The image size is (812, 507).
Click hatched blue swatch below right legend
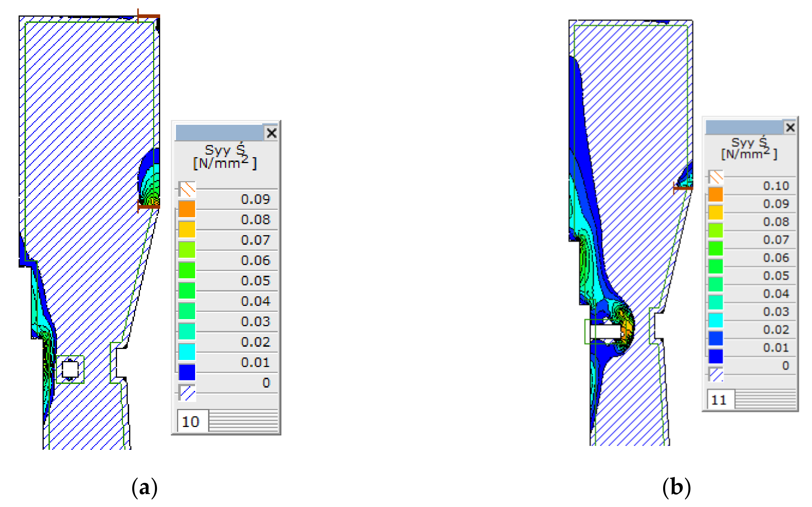716,374
